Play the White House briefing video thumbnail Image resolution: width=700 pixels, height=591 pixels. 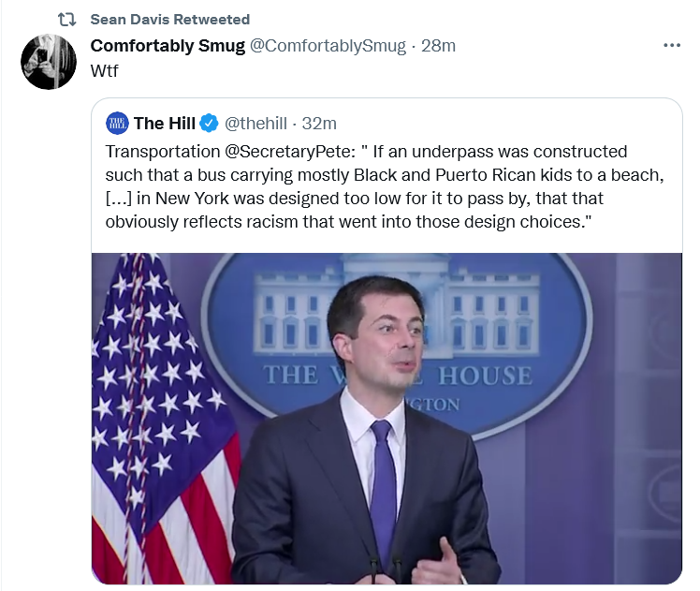386,419
